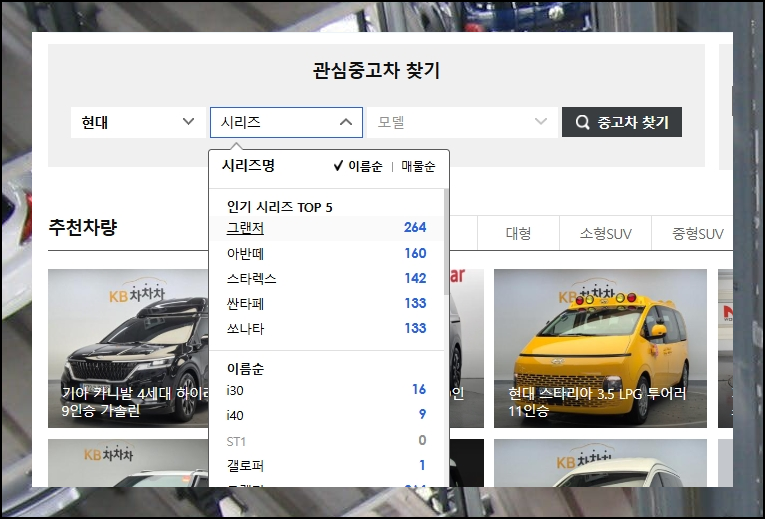Click the checkmark icon beside 이름순
The image size is (765, 519).
pos(338,166)
